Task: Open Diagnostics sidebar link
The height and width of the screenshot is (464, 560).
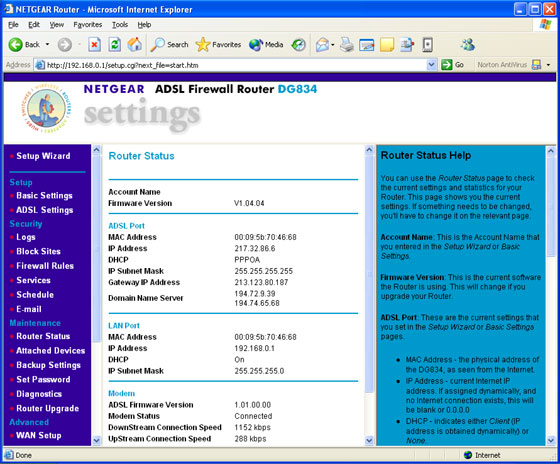Action: (x=39, y=394)
